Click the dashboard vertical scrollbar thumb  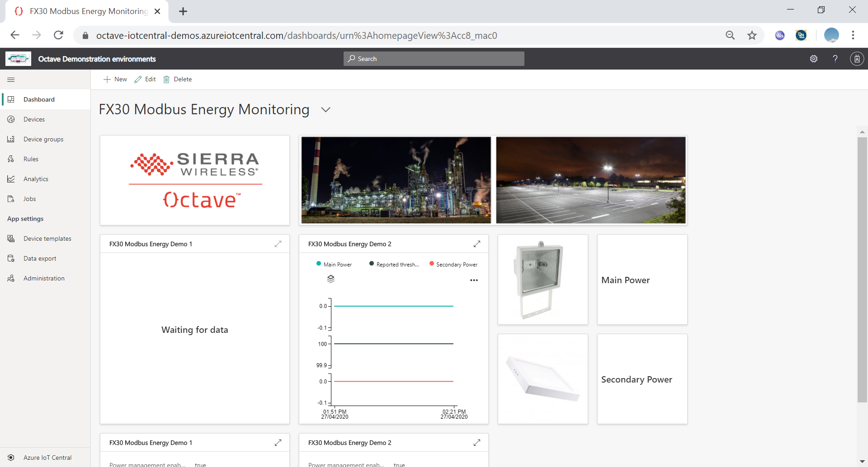(x=862, y=269)
